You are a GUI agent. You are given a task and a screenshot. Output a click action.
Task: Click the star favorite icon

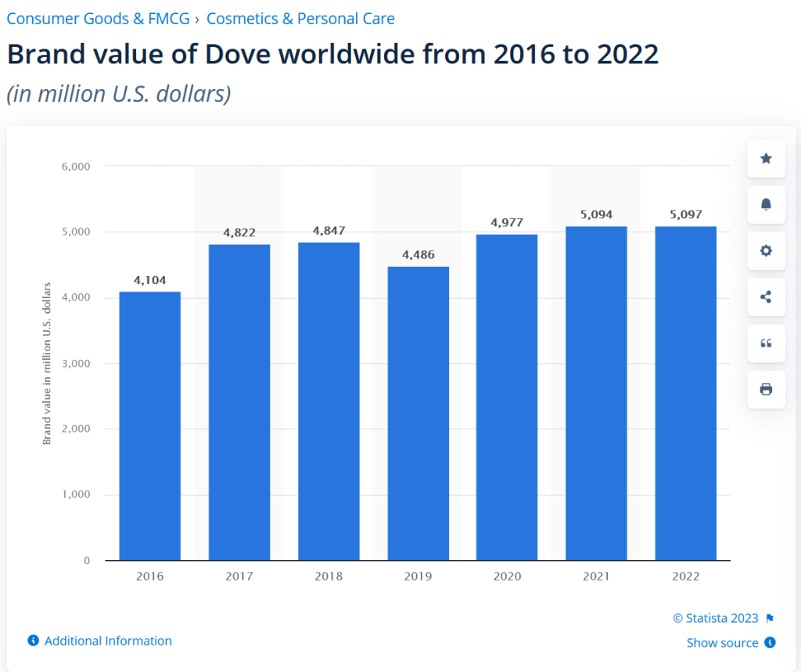click(x=766, y=159)
